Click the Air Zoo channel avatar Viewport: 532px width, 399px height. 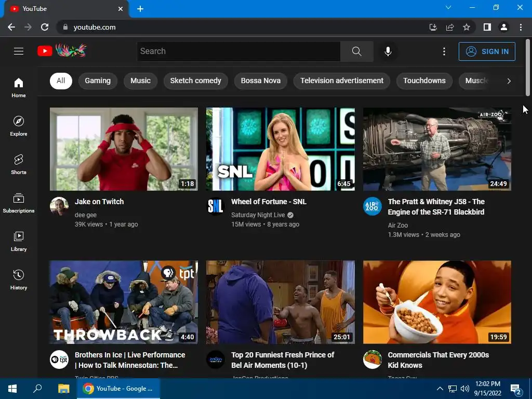tap(372, 206)
